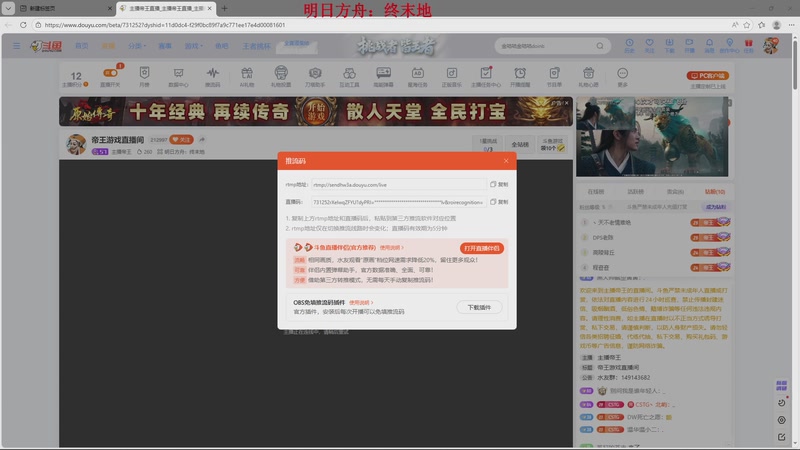The image size is (800, 450).
Task: Switch to 活跃榜 tab
Action: 635,192
